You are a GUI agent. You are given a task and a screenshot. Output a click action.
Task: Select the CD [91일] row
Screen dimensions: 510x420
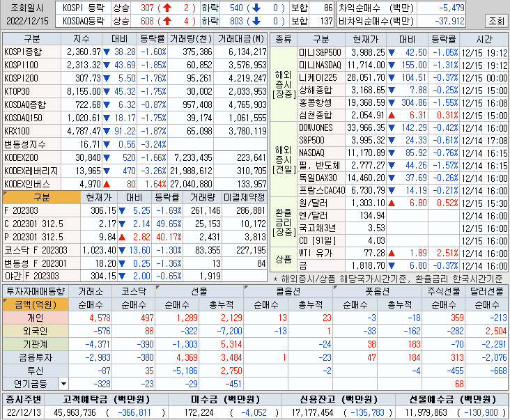[x=403, y=241]
